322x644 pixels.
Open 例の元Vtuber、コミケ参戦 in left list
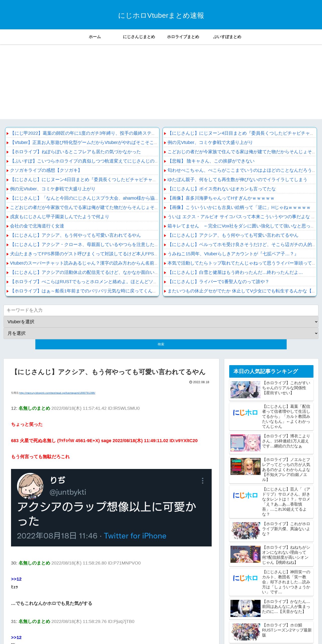[52, 189]
